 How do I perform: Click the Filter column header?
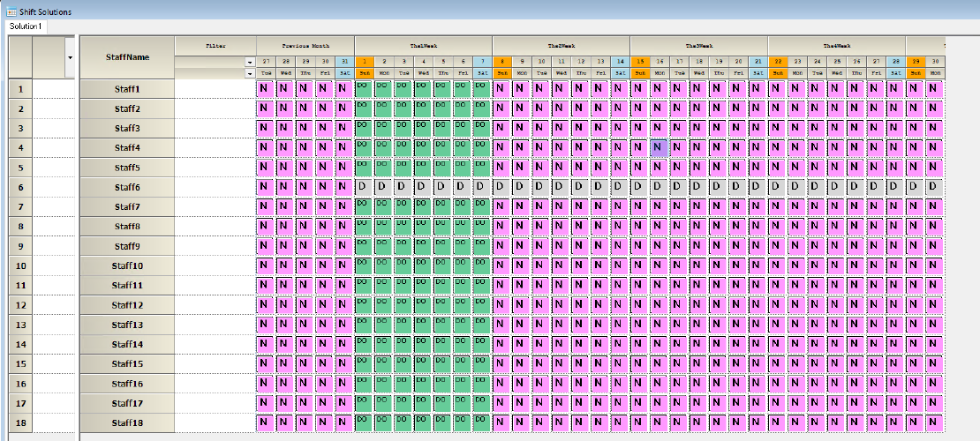[215, 46]
